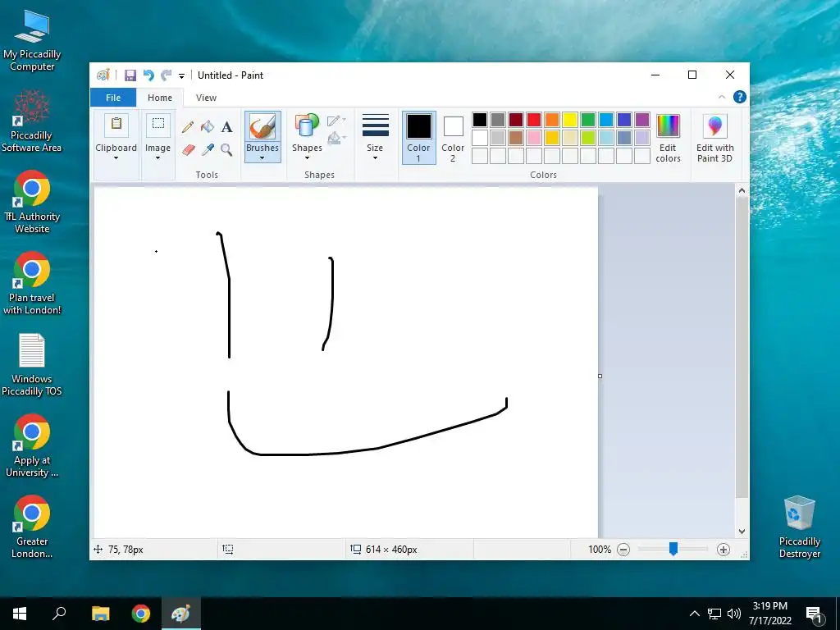Select Piccadilly Software Area desktop icon

[x=32, y=121]
